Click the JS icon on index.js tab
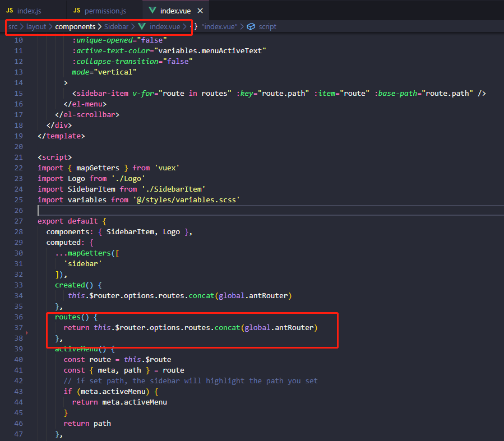504x441 pixels. (x=10, y=11)
